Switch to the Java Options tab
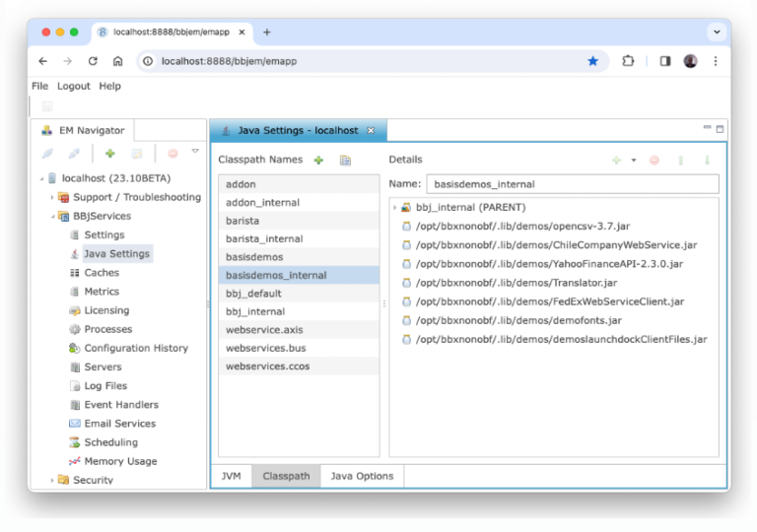Image resolution: width=757 pixels, height=532 pixels. click(x=362, y=476)
